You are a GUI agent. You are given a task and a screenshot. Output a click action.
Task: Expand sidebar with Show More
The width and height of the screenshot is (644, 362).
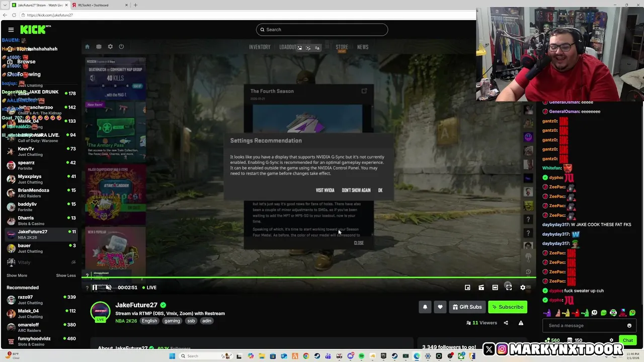pyautogui.click(x=17, y=276)
